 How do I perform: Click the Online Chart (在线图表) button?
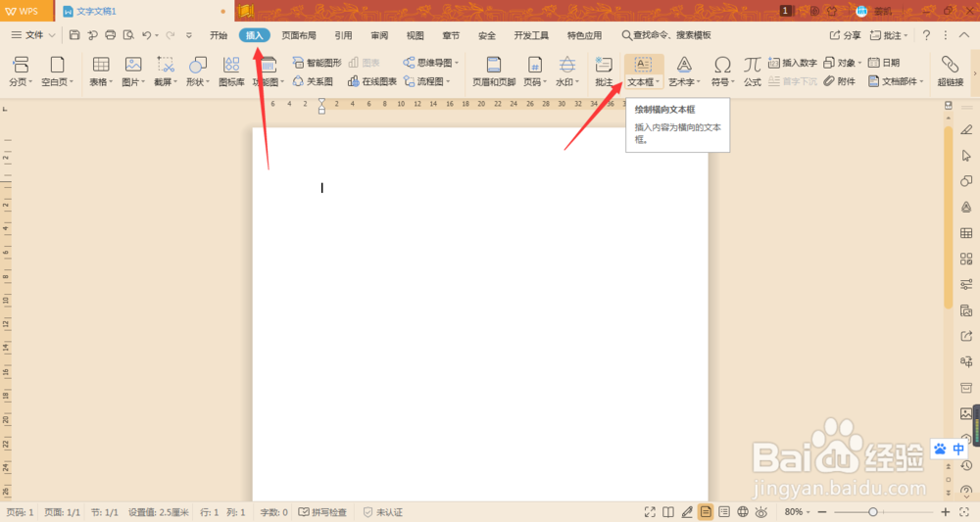tap(371, 81)
